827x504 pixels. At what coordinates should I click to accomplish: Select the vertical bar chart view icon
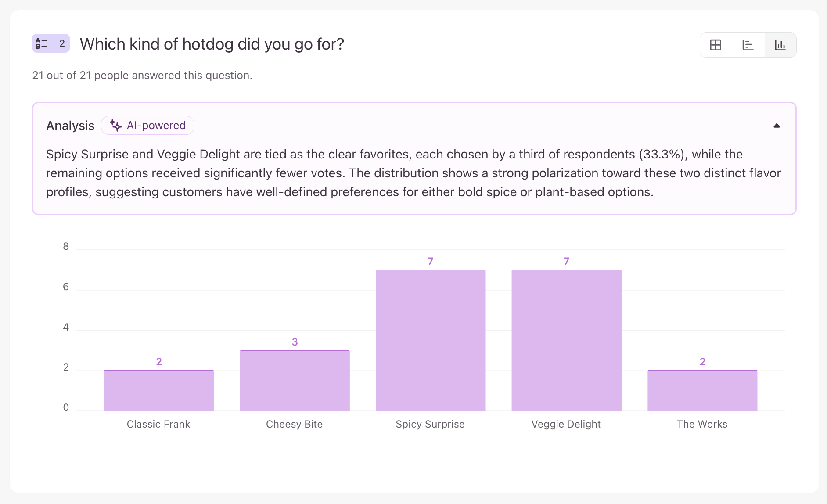click(x=780, y=45)
